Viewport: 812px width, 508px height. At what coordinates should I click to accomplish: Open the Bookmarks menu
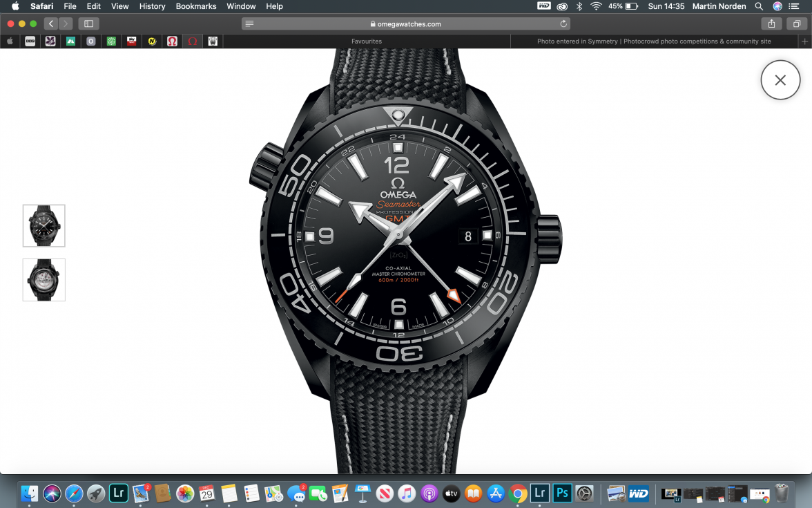pyautogui.click(x=196, y=6)
